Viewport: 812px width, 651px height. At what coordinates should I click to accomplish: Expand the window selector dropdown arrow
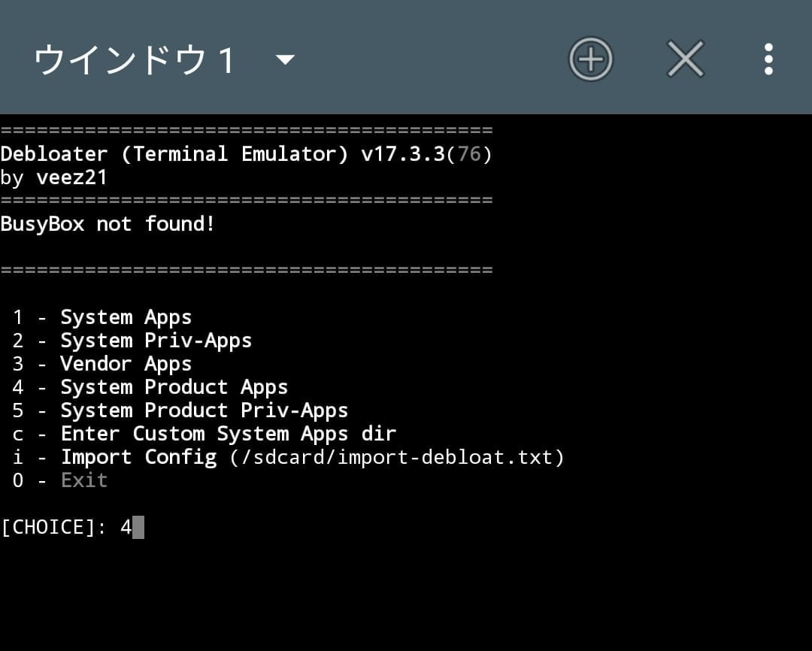point(285,59)
